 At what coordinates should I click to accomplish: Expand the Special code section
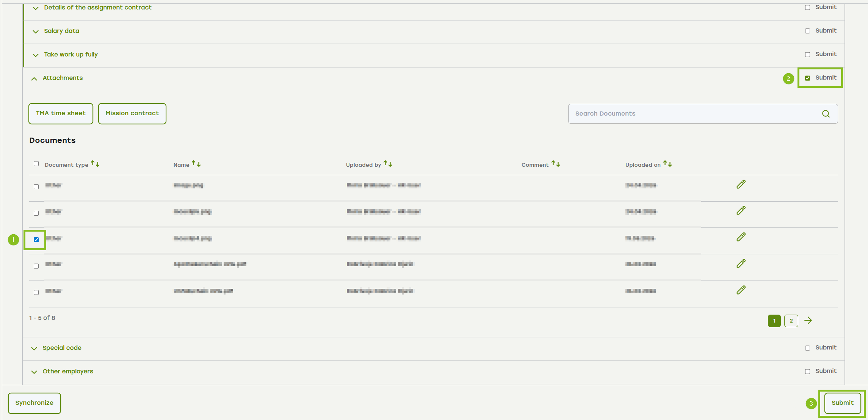point(34,348)
